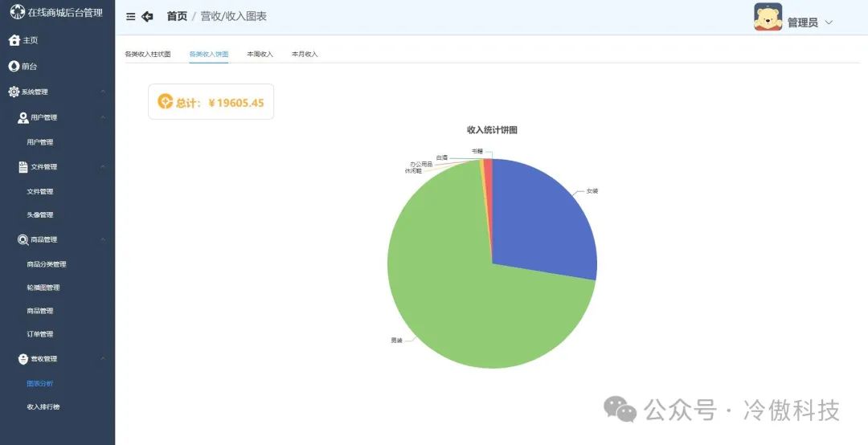Open the 用户管理 sub-page under 用户管理 group
Screen dimensions: 868x445
[x=40, y=142]
